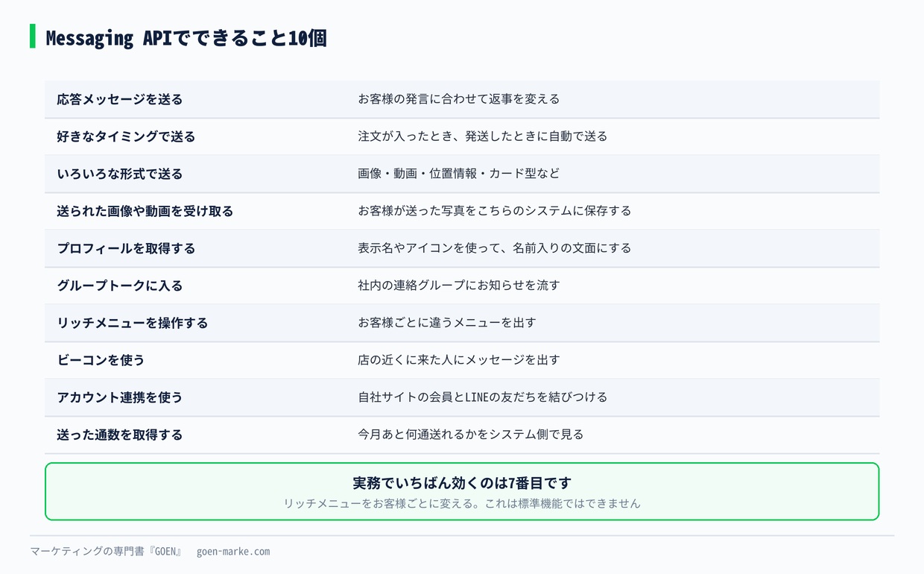Click the description 'お客様の発言に合わせて返事を変える'
Viewport: 924px width, 574px height.
tap(458, 99)
